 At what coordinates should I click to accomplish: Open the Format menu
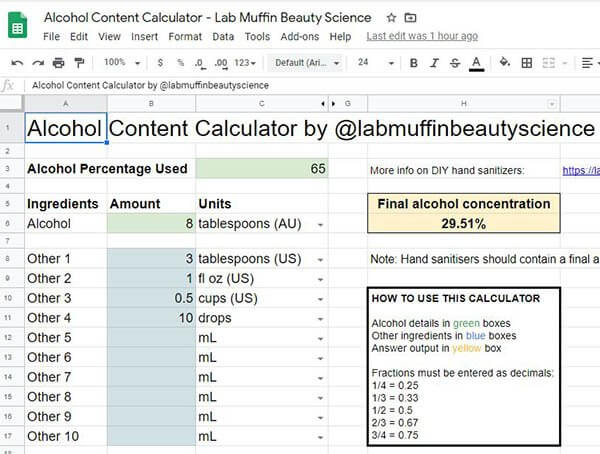[x=185, y=37]
